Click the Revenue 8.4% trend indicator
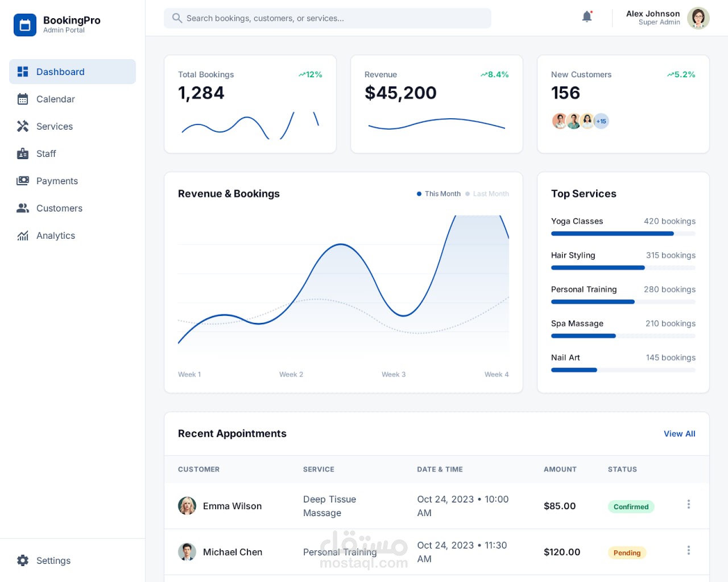 pos(494,74)
